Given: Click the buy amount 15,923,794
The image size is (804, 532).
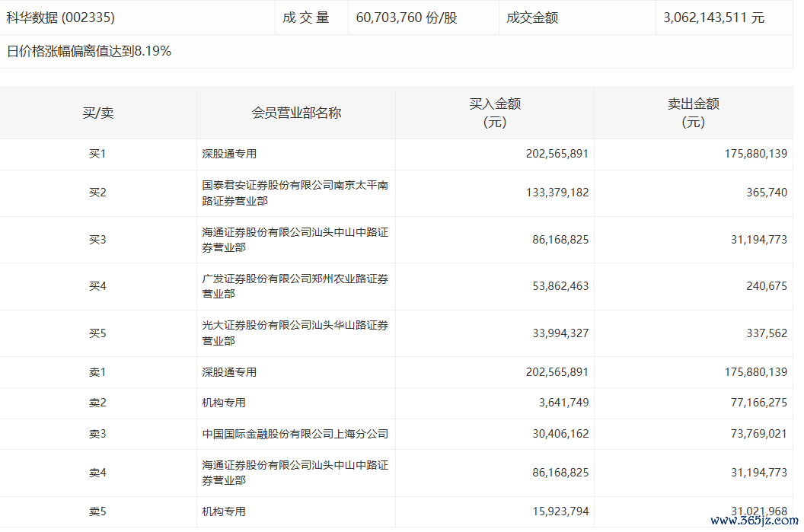Looking at the screenshot, I should 560,511.
